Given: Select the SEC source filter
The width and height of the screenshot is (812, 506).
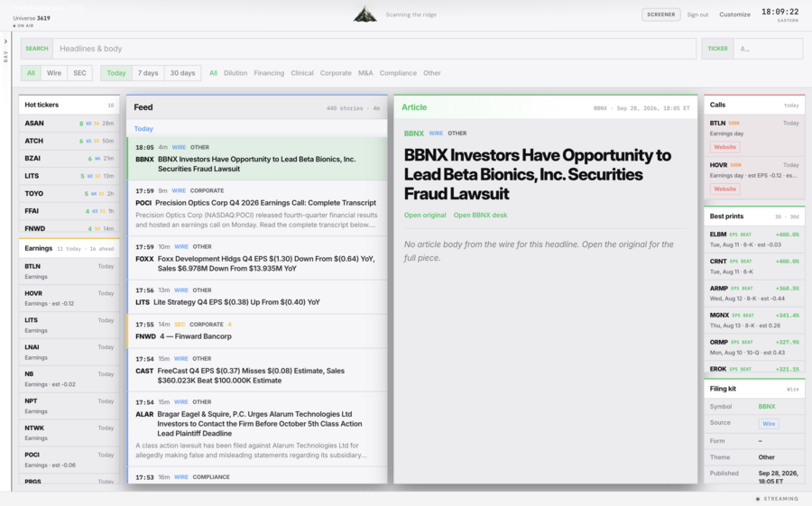Looking at the screenshot, I should [x=79, y=73].
